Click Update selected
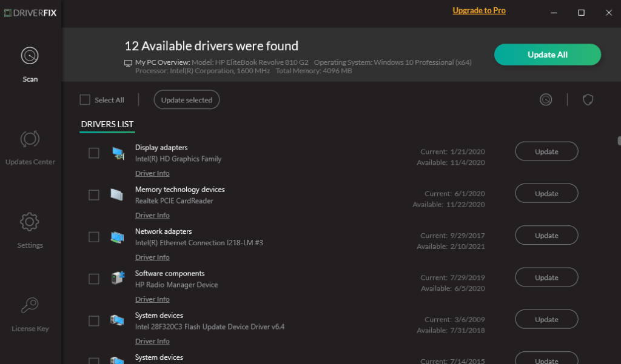Viewport: 621px width, 364px height. (186, 99)
